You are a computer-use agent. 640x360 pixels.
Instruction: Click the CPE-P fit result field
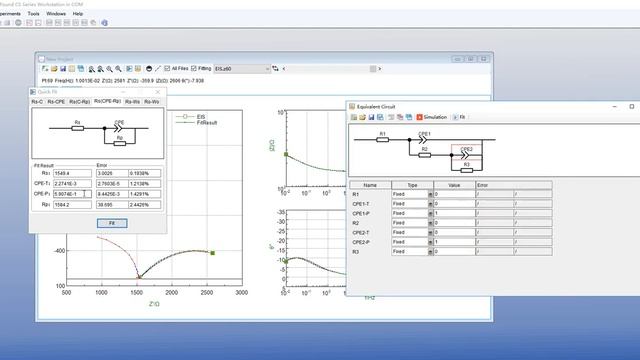point(72,194)
